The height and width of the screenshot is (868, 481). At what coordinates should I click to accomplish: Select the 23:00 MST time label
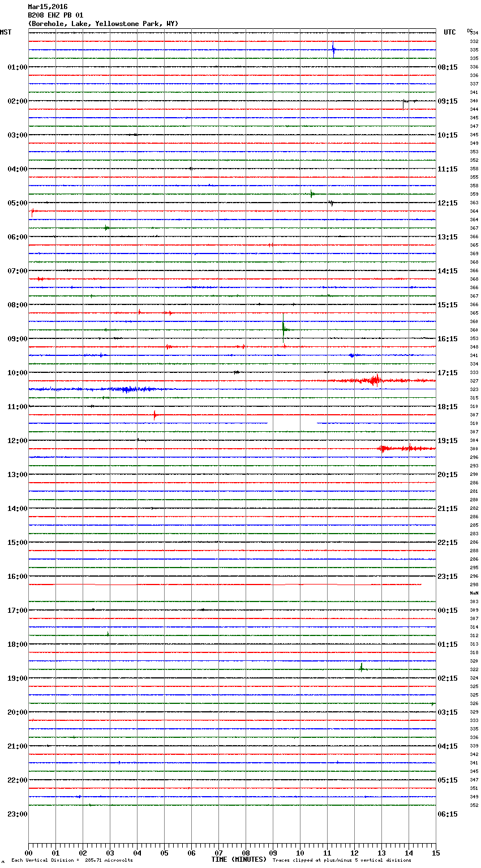[17, 814]
